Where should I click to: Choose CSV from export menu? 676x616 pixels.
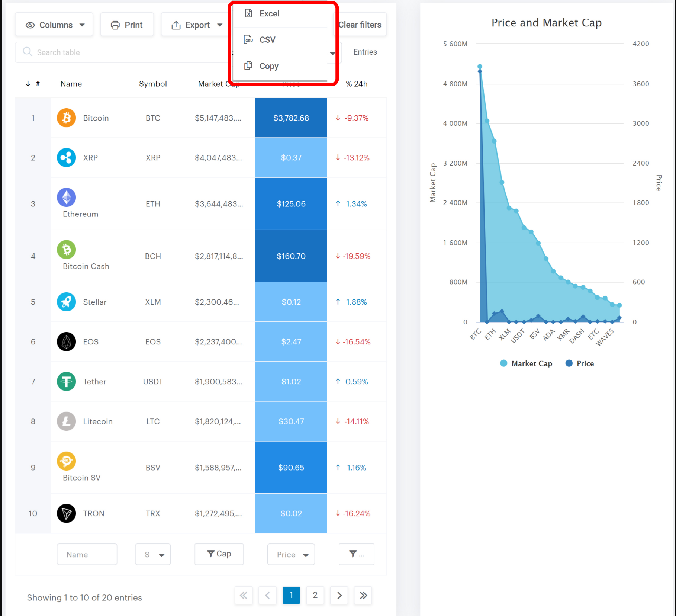(280, 40)
